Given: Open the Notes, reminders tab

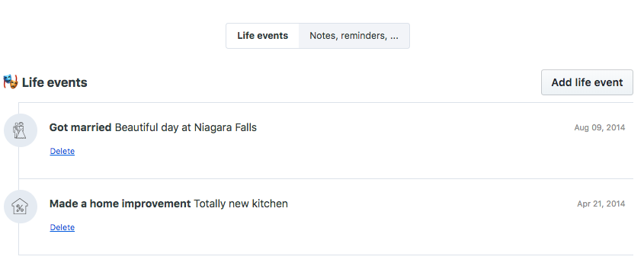Looking at the screenshot, I should pos(354,36).
